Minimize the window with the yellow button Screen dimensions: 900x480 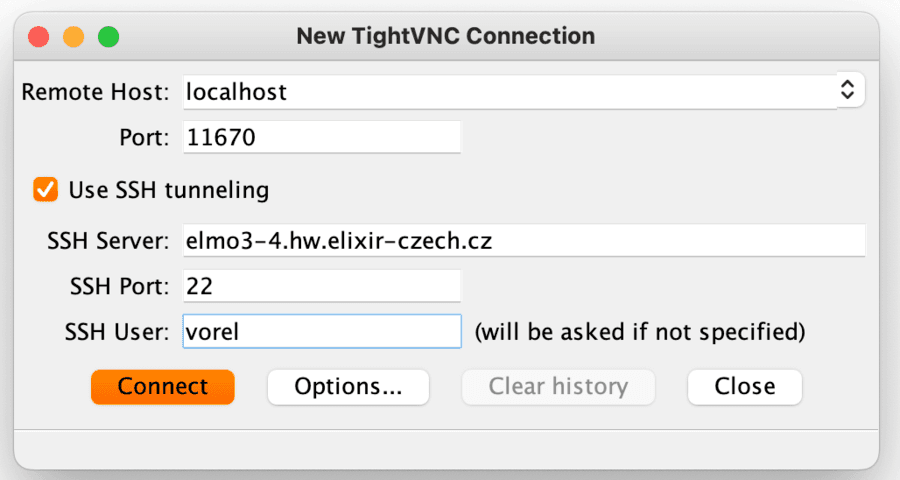coord(73,37)
